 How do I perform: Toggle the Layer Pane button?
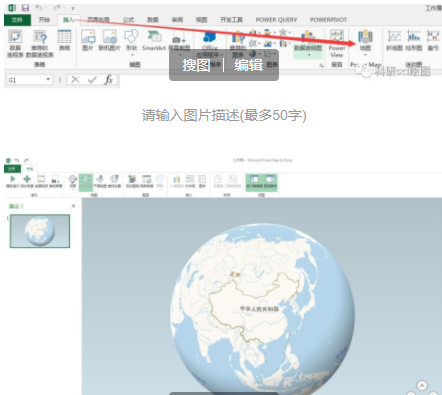click(270, 182)
